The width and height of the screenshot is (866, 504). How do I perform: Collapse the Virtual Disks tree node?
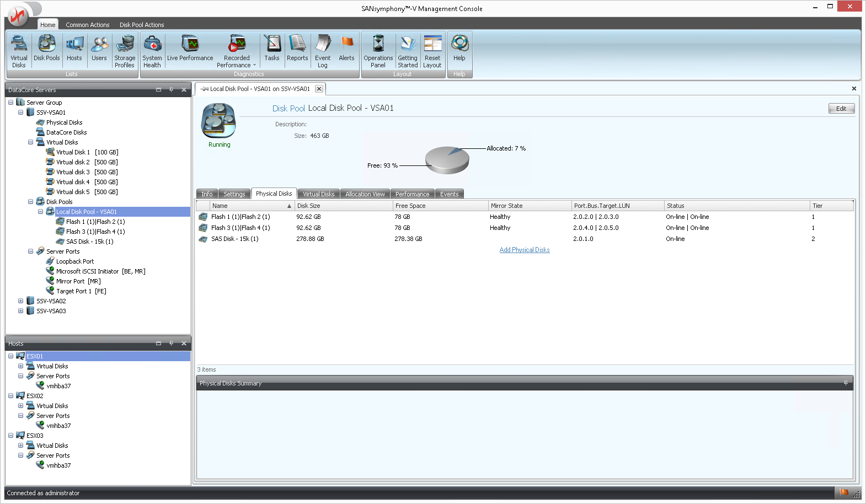point(30,142)
